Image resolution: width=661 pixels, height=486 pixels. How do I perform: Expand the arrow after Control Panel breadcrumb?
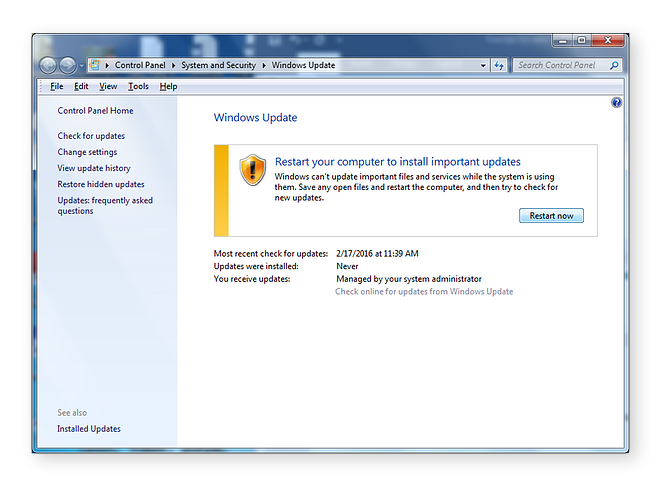tap(173, 65)
